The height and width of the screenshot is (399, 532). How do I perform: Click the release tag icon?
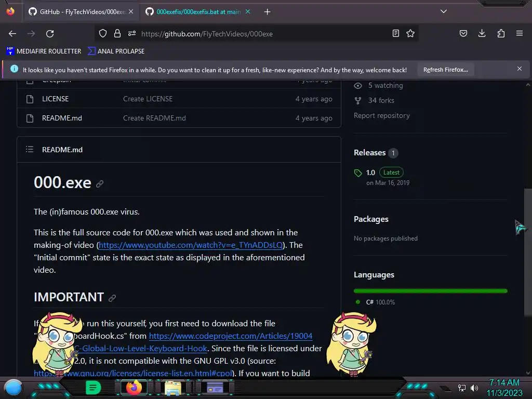tap(358, 173)
